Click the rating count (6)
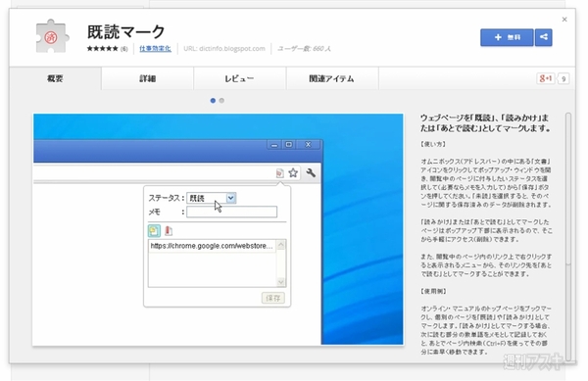Image resolution: width=588 pixels, height=381 pixels. tap(124, 49)
